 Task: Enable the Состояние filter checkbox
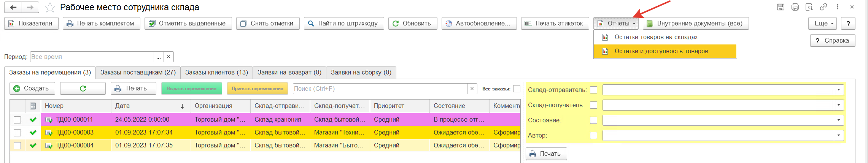pos(593,120)
